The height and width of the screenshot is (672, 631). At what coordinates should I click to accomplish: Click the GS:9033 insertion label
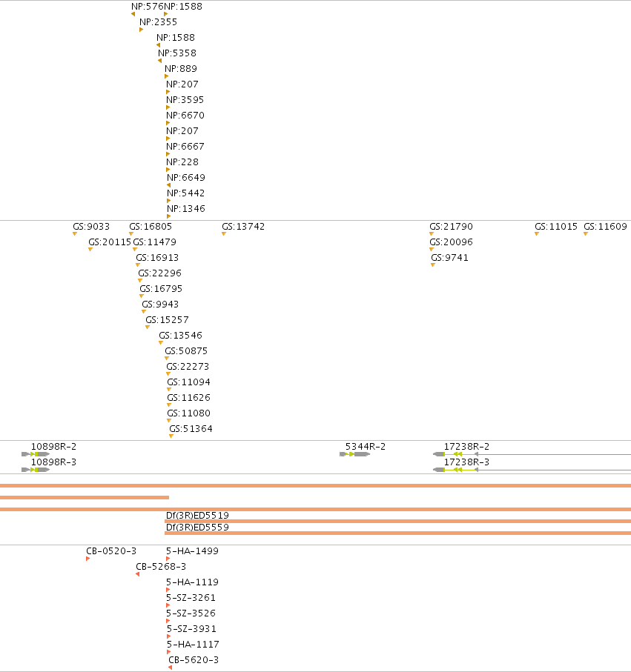(91, 226)
